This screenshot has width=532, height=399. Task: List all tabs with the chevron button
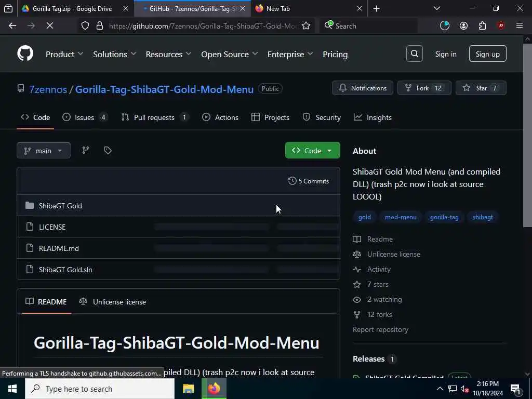[x=436, y=8]
